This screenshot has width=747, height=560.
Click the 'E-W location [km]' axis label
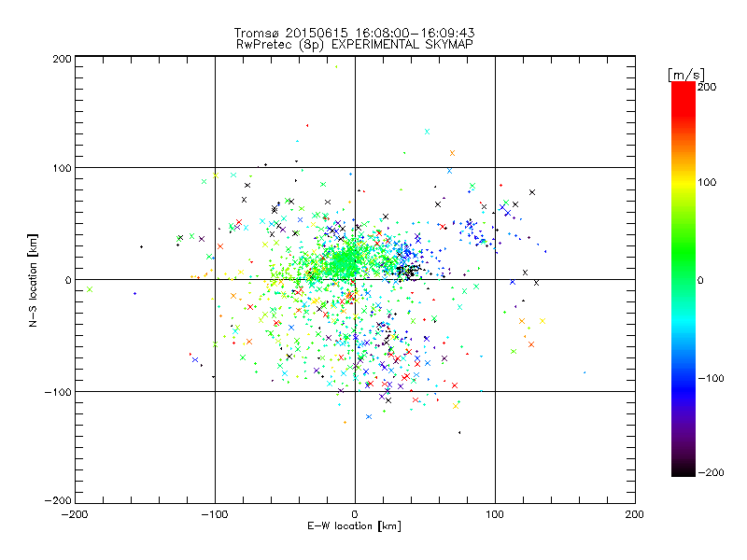click(354, 525)
